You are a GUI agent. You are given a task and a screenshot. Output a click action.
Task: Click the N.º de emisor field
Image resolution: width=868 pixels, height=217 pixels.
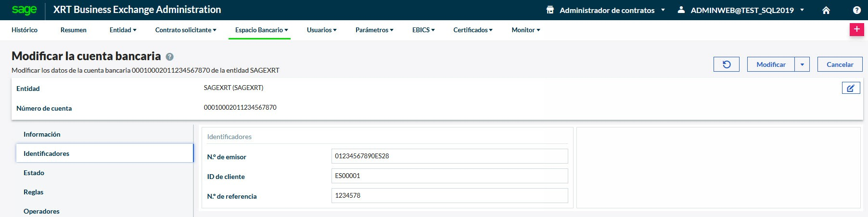tap(449, 156)
